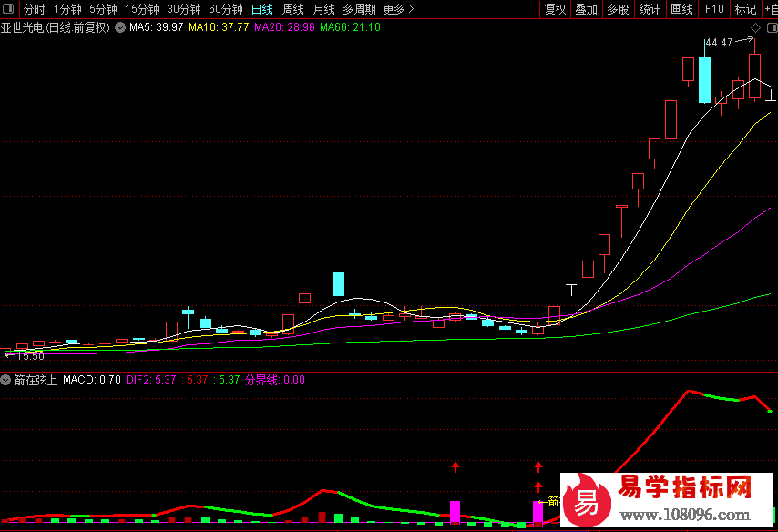
Task: Toggle the panel icon right of the diamond
Action: pos(772,28)
